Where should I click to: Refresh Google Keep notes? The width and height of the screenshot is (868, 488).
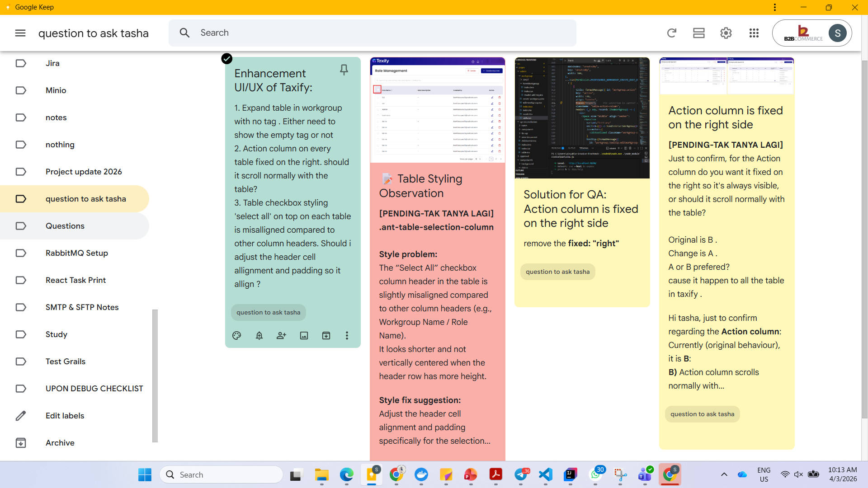[x=671, y=33]
